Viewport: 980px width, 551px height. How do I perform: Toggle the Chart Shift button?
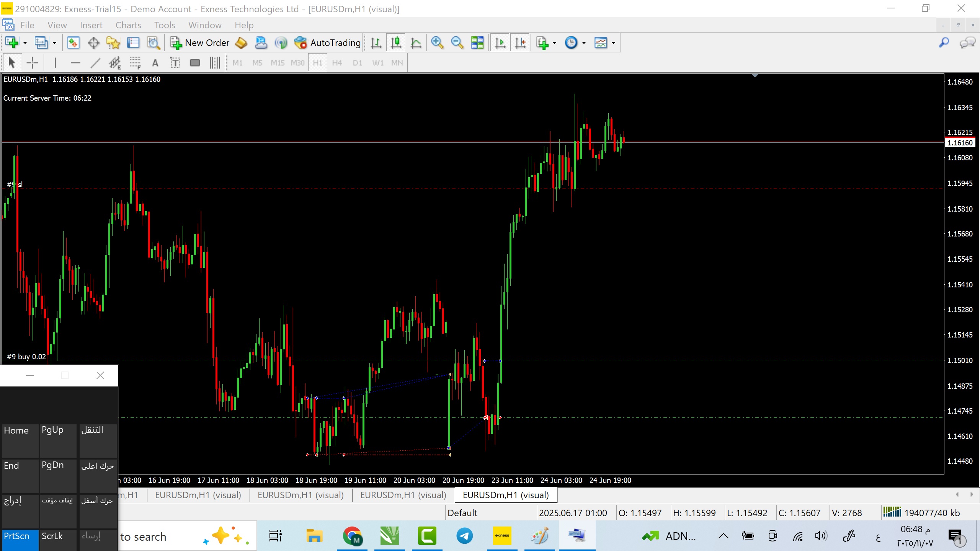520,42
